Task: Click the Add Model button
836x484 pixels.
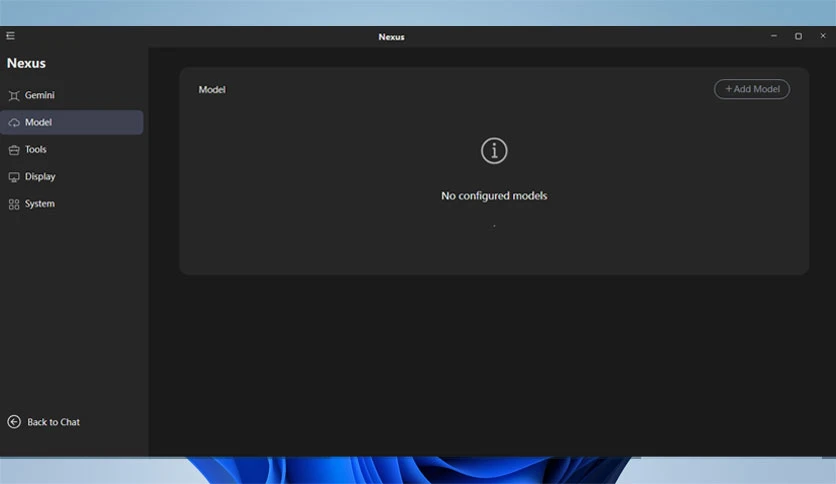Action: click(752, 89)
